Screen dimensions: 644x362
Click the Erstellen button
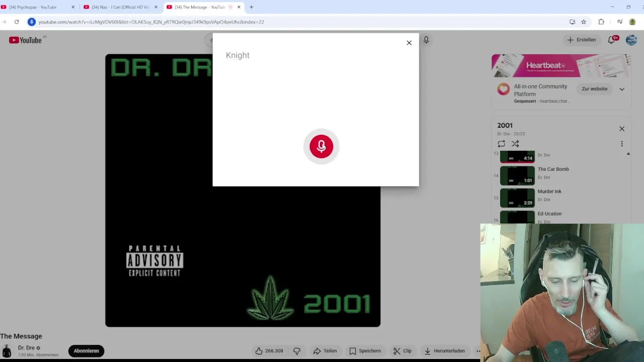point(581,40)
